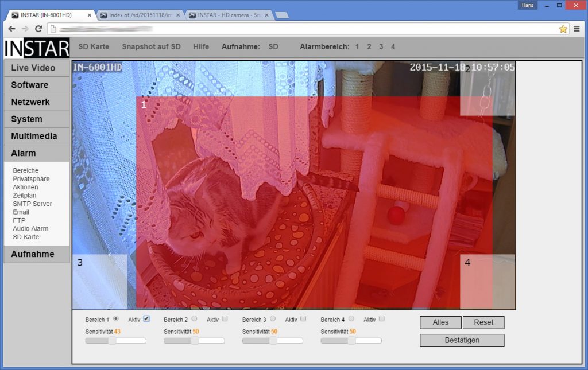The width and height of the screenshot is (588, 370).
Task: Click the Bereich 1 Sensitivität slider
Action: point(115,341)
